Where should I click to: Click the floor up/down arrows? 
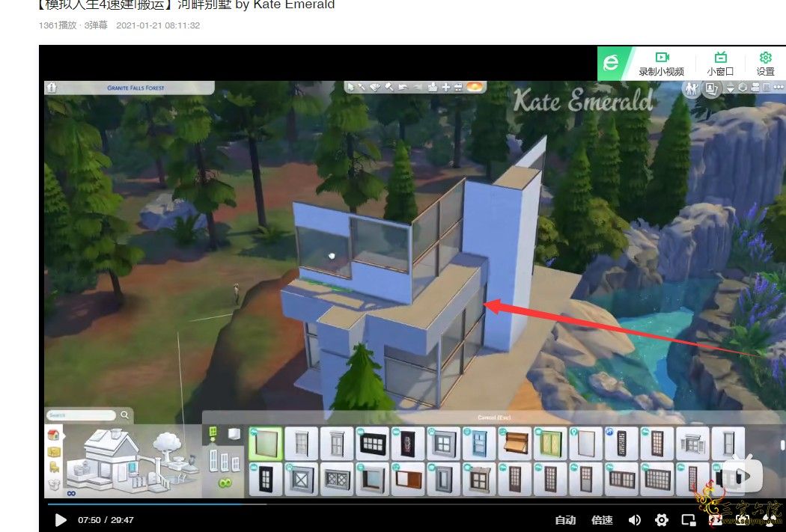[731, 88]
